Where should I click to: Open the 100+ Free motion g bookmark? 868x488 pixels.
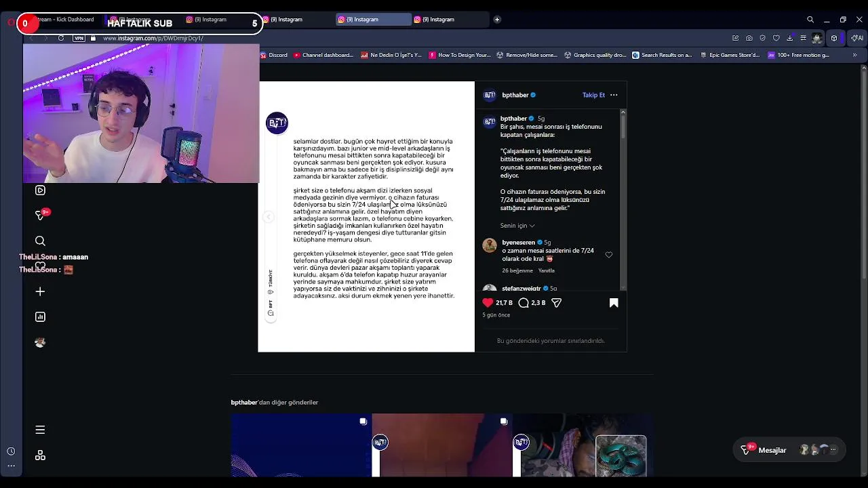pyautogui.click(x=798, y=55)
